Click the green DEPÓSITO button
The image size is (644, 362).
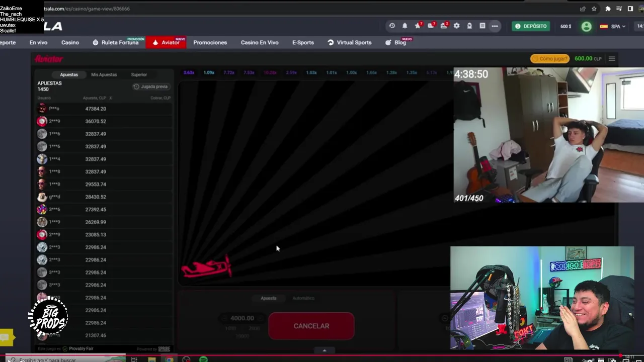pyautogui.click(x=531, y=26)
